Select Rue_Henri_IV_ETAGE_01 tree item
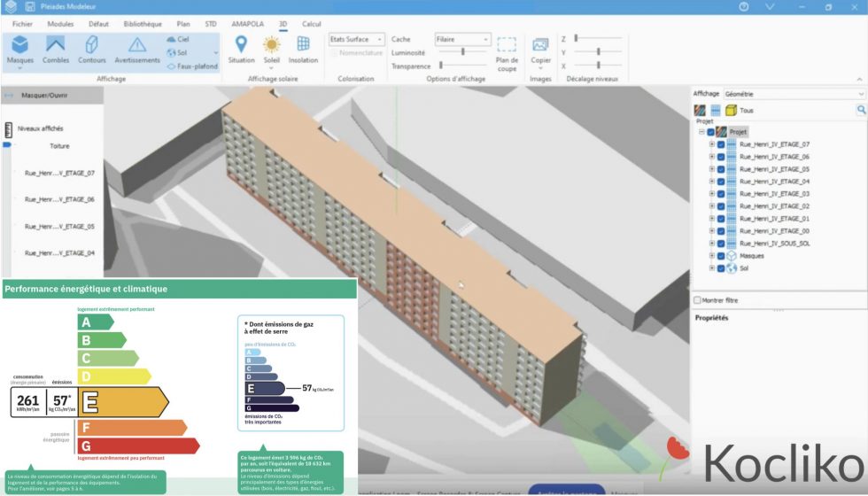Viewport: 868px width, 496px height. [774, 219]
